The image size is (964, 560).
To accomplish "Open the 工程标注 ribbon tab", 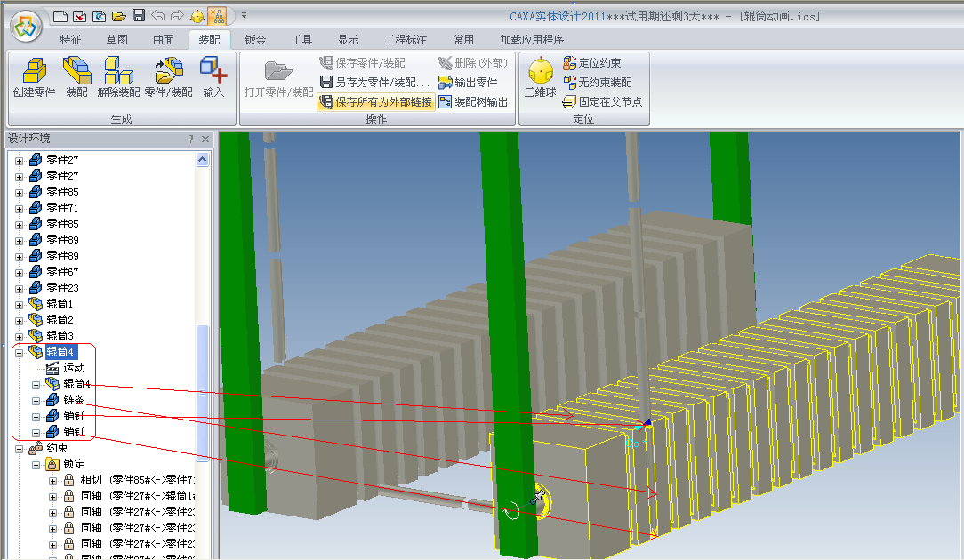I will pos(406,39).
